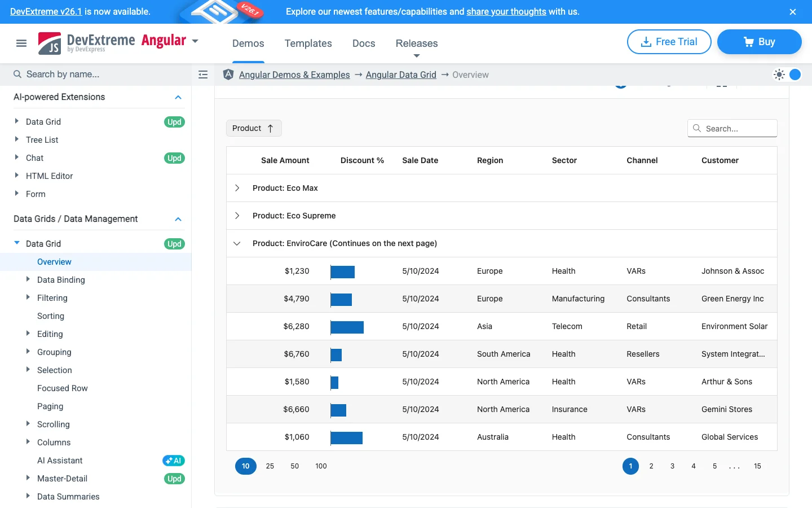Click the grid Search input field
The image size is (812, 508).
tap(732, 128)
